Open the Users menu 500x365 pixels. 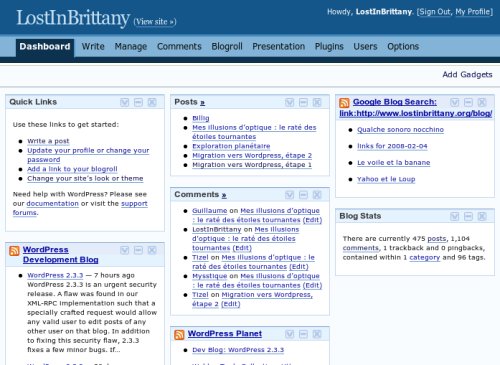365,47
